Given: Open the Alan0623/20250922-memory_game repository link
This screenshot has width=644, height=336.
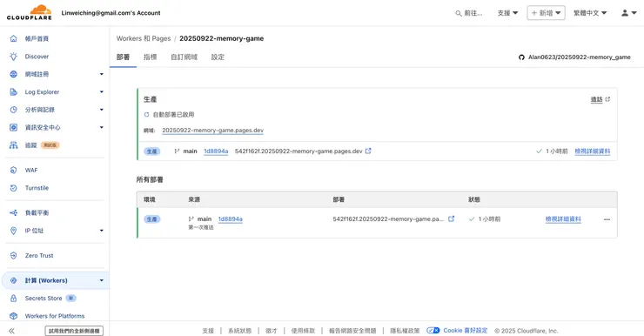Looking at the screenshot, I should tap(579, 57).
